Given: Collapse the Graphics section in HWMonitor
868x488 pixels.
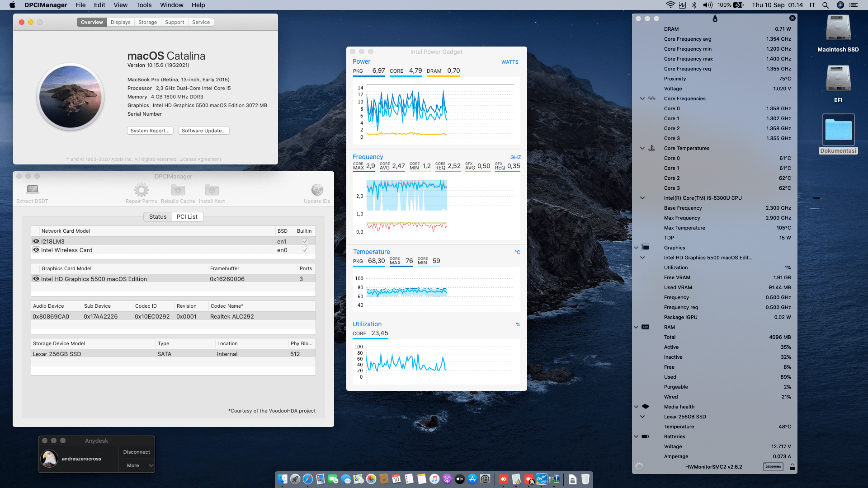Looking at the screenshot, I should coord(636,248).
